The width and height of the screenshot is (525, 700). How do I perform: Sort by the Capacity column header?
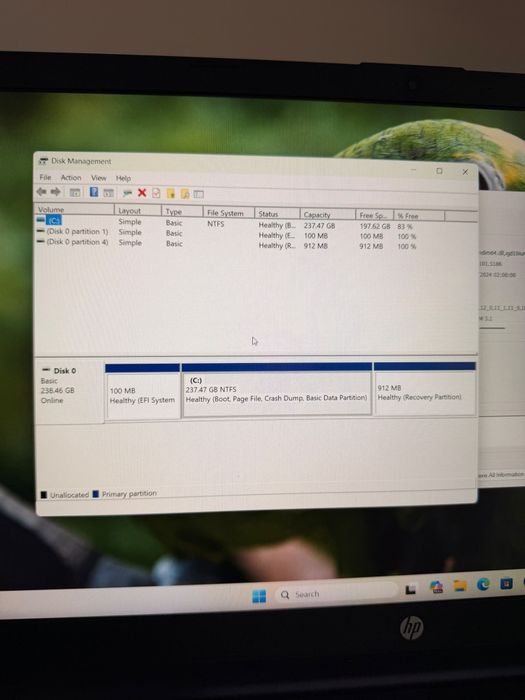328,215
